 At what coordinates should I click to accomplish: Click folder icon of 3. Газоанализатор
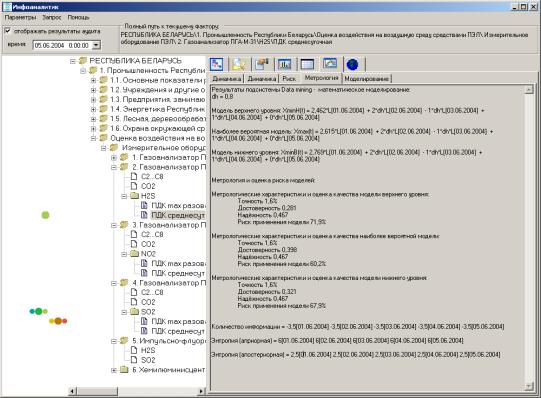[x=124, y=225]
